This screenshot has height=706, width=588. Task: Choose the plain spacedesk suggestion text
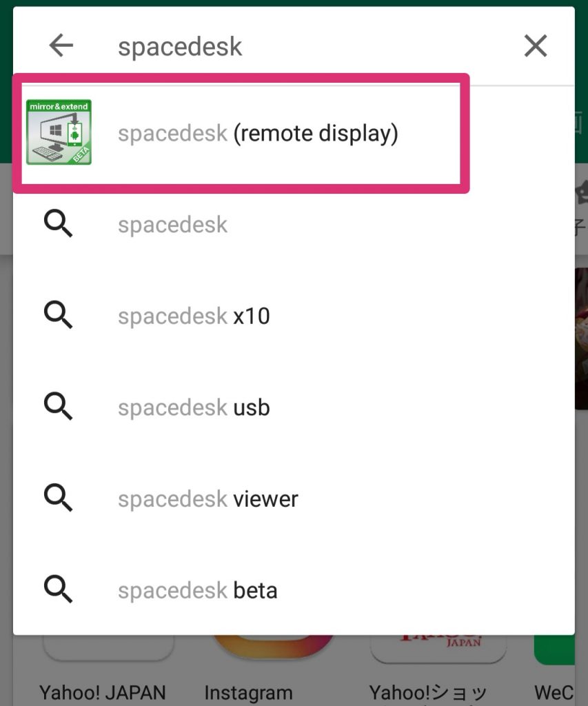tap(173, 225)
